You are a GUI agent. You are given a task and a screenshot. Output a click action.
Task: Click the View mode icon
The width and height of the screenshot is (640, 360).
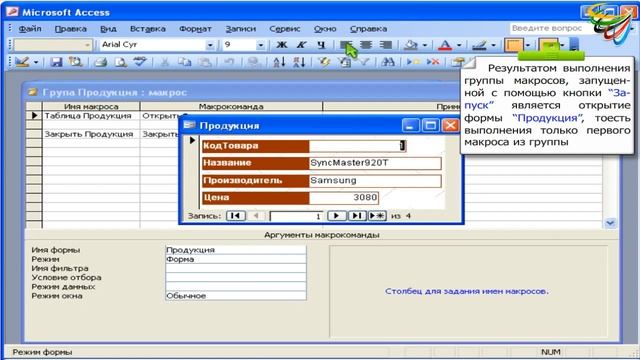click(x=22, y=62)
